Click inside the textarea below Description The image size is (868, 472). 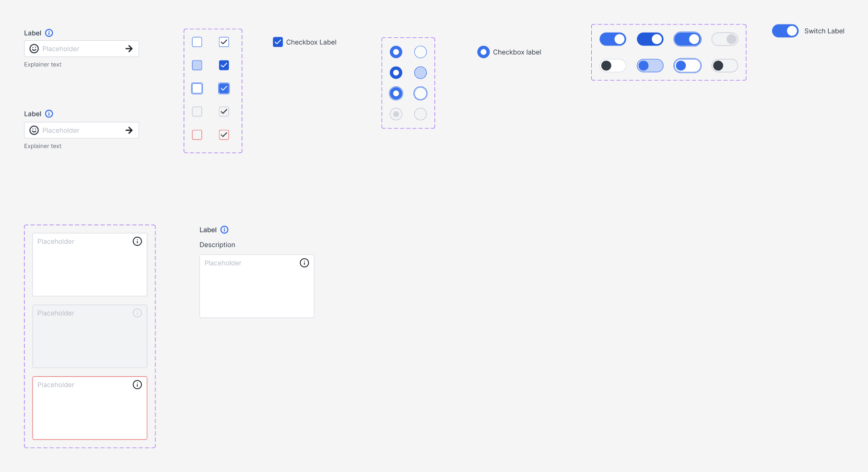[x=257, y=286]
